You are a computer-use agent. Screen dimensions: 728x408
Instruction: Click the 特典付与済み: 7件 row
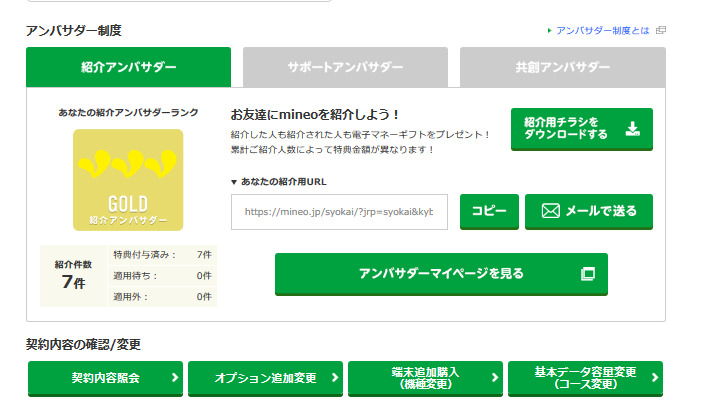[x=162, y=255]
